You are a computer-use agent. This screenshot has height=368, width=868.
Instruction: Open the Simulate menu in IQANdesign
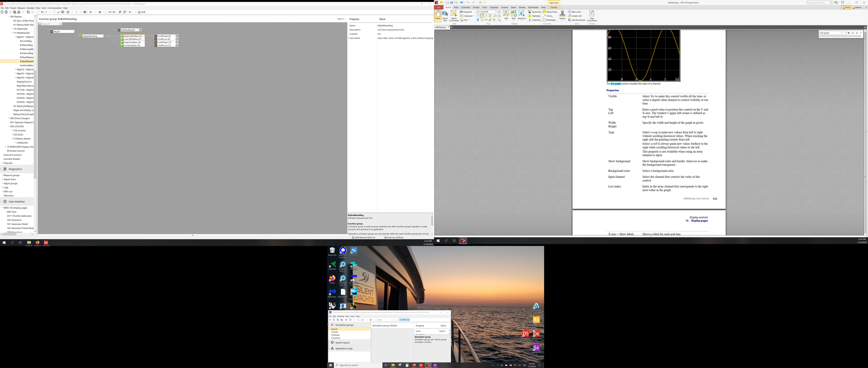click(31, 8)
